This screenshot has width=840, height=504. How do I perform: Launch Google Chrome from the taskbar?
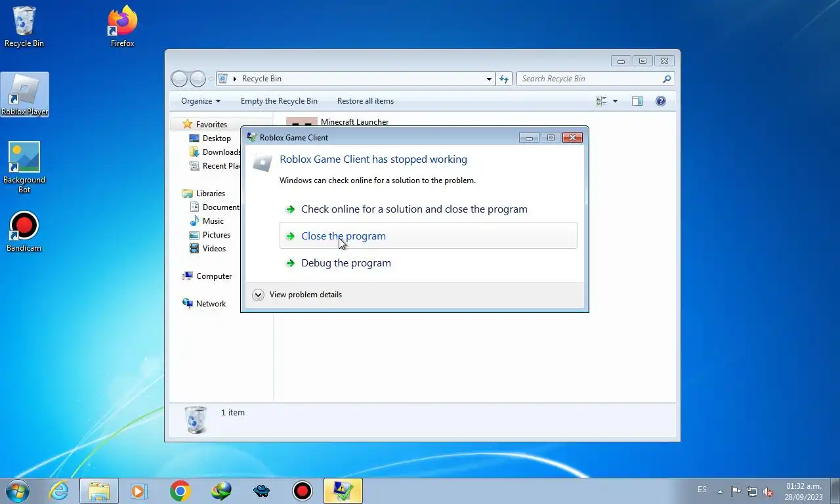point(180,491)
